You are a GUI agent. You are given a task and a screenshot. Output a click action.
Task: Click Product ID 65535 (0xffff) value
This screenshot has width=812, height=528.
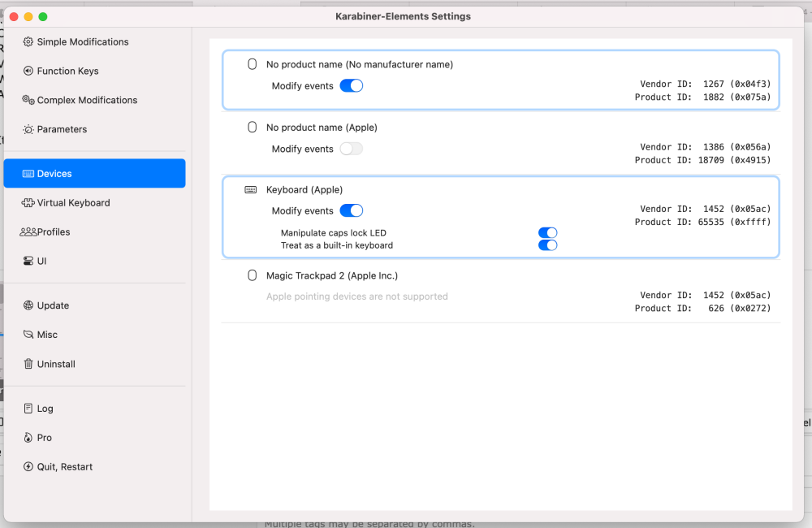(734, 223)
